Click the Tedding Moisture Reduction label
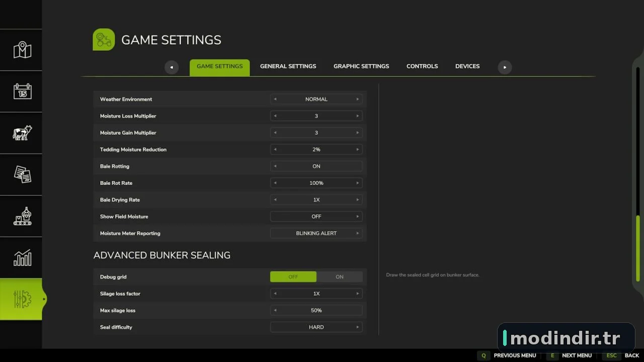The width and height of the screenshot is (644, 362). (133, 149)
